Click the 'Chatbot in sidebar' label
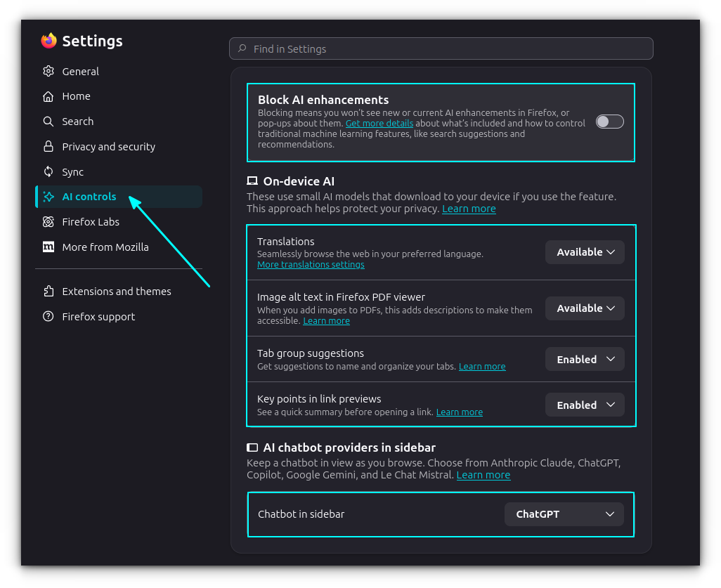Image resolution: width=721 pixels, height=588 pixels. (x=301, y=514)
